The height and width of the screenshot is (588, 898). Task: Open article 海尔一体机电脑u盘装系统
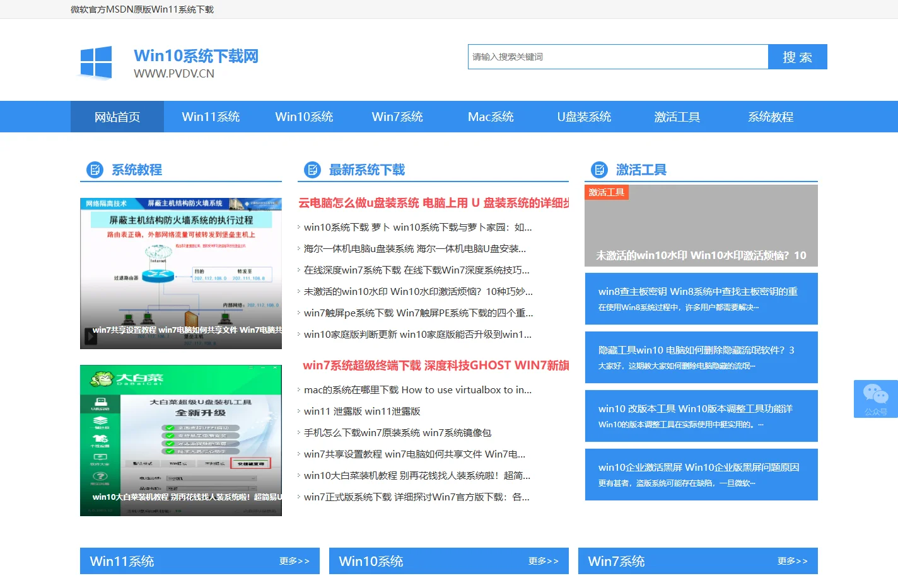point(415,249)
